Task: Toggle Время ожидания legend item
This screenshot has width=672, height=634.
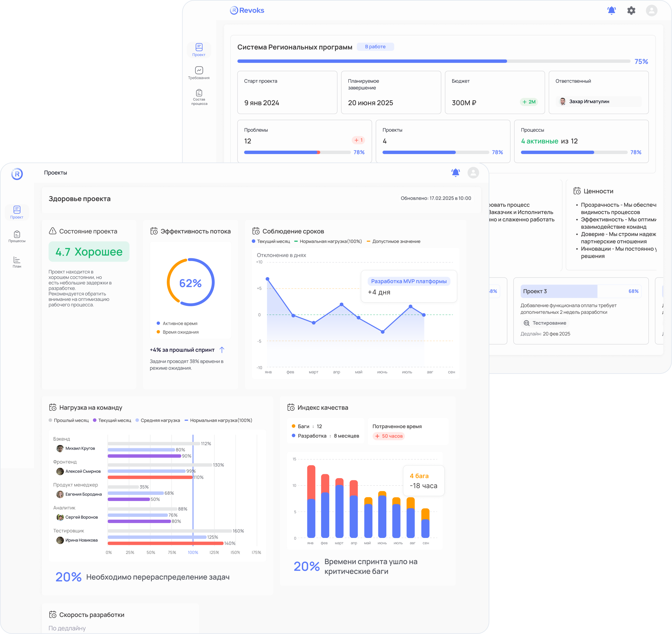Action: (177, 332)
